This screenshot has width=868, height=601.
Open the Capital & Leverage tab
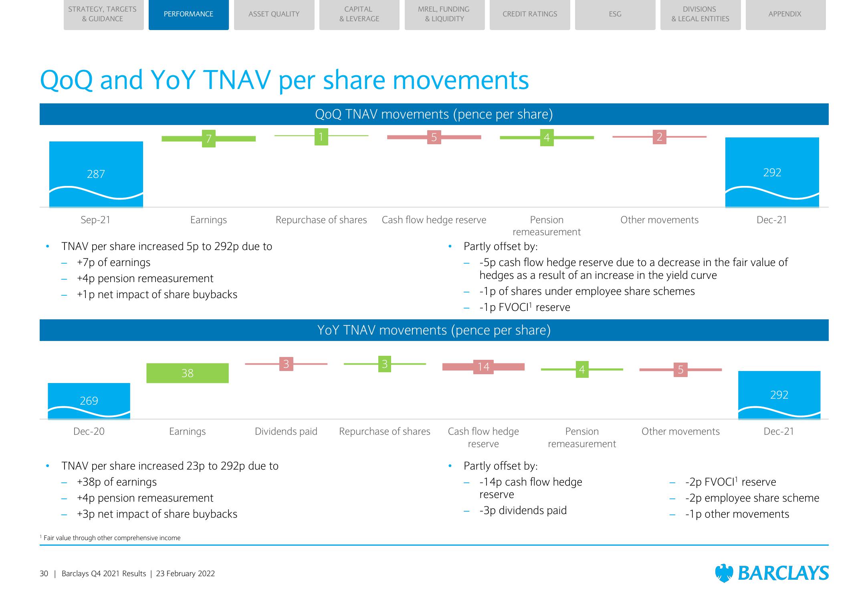click(359, 14)
